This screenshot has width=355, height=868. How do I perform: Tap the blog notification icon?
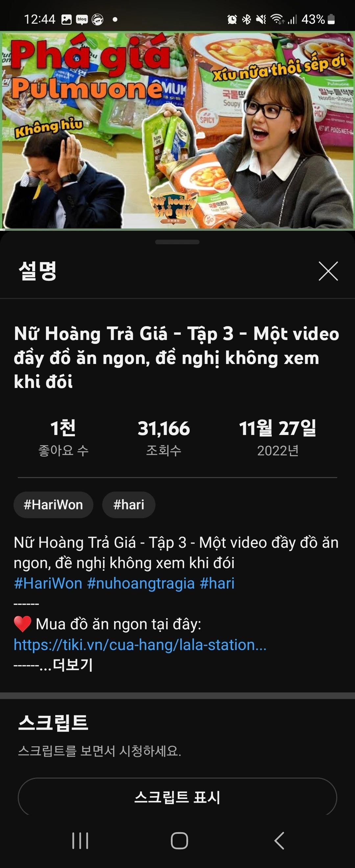(x=82, y=19)
